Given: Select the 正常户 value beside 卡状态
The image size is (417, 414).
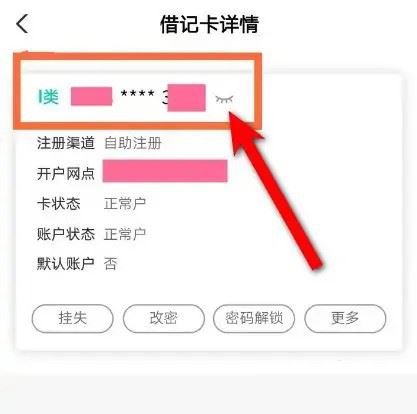Looking at the screenshot, I should pyautogui.click(x=125, y=204).
